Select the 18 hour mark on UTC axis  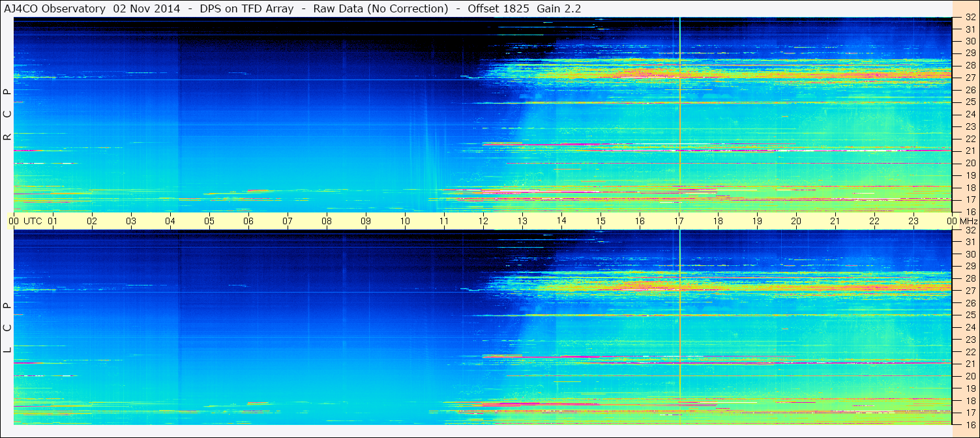pos(718,221)
